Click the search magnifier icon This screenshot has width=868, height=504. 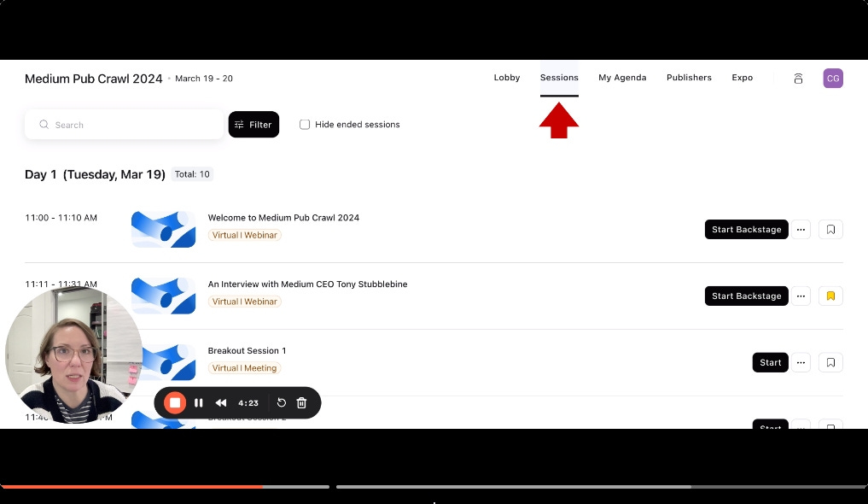(44, 125)
